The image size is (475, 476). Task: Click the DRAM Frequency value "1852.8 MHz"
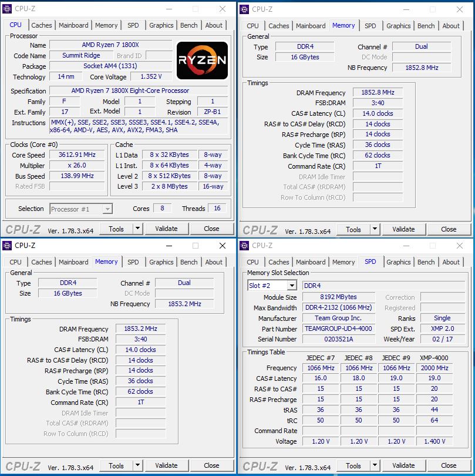(x=378, y=92)
